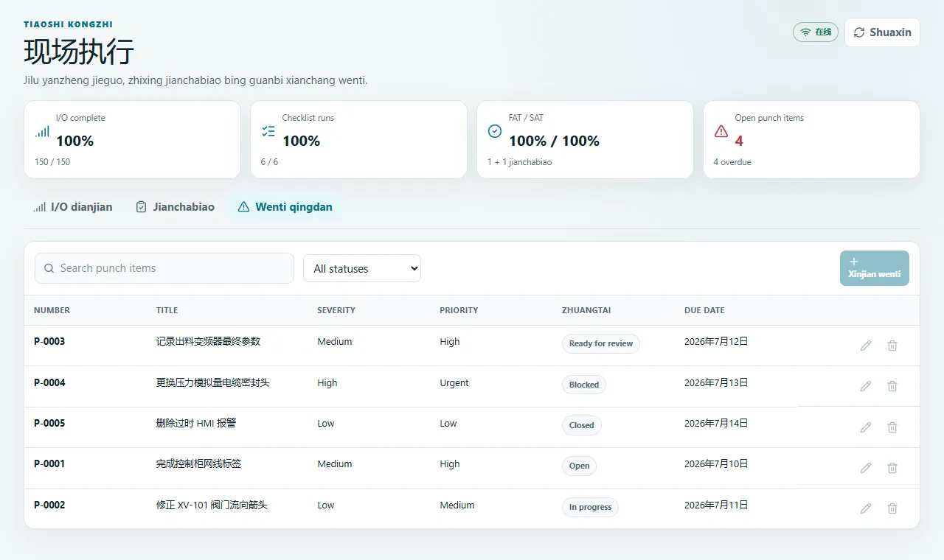This screenshot has width=944, height=560.
Task: Focus the Search punch items field
Action: coord(164,268)
